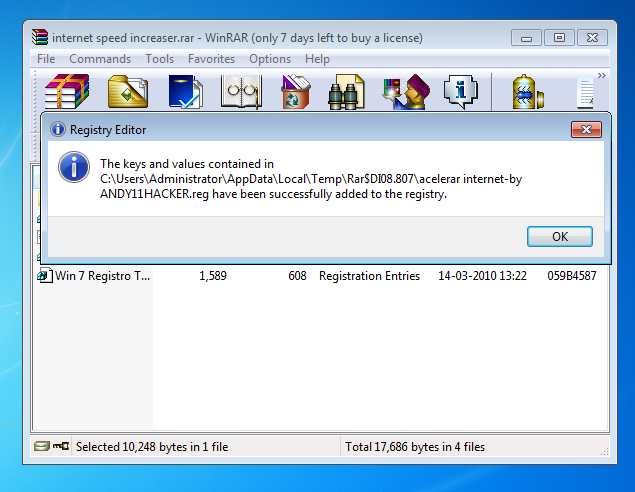Screen dimensions: 635x492
Task: Close the WinRAR window
Action: (x=592, y=38)
